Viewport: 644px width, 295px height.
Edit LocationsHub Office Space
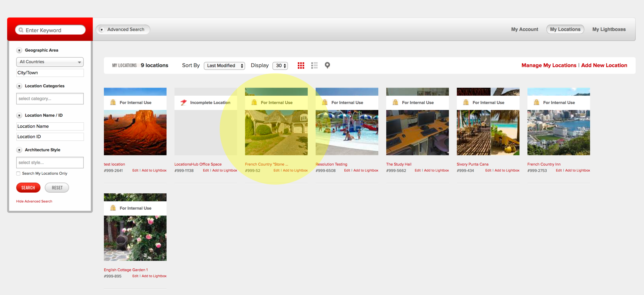point(206,170)
